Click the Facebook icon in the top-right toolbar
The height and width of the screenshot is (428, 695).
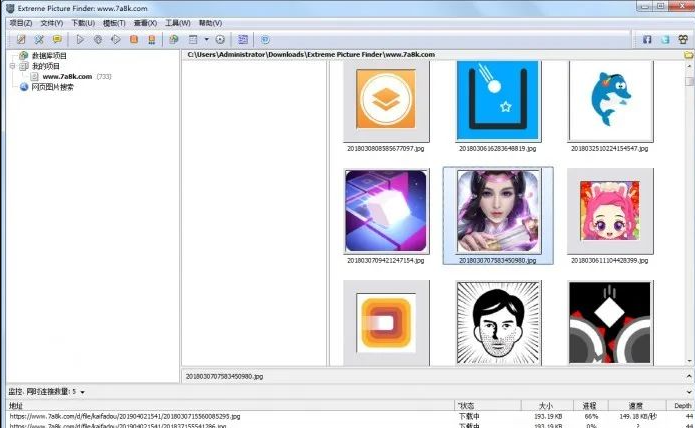point(647,39)
